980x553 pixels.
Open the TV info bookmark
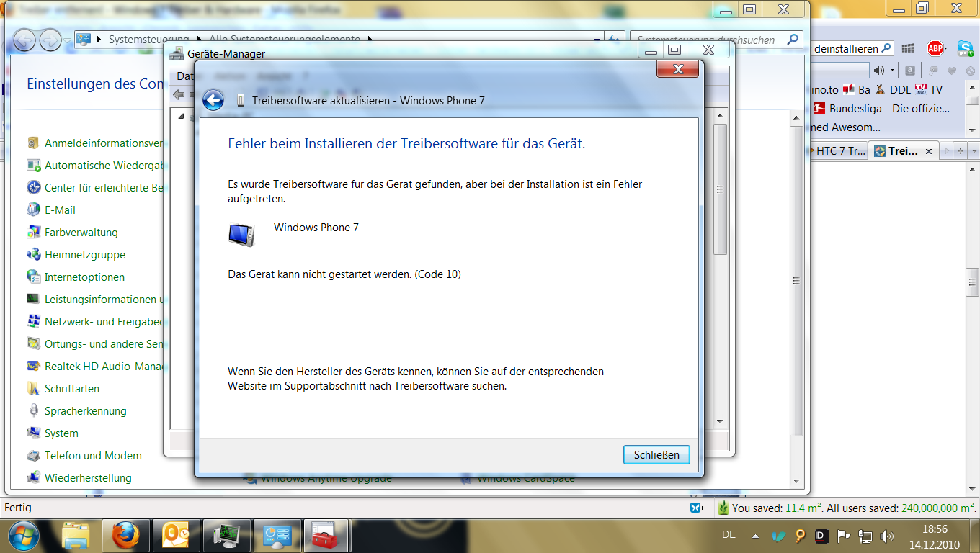pyautogui.click(x=928, y=90)
